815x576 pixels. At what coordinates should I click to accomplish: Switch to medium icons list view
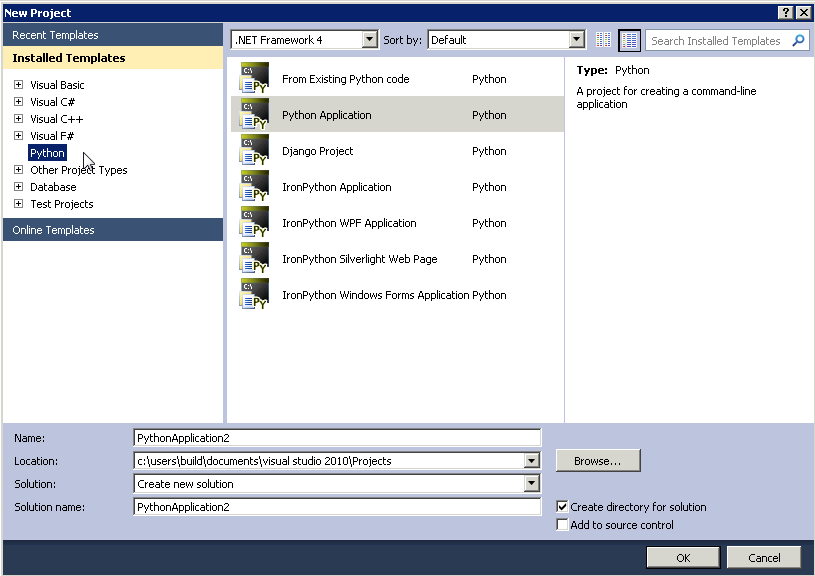click(629, 40)
